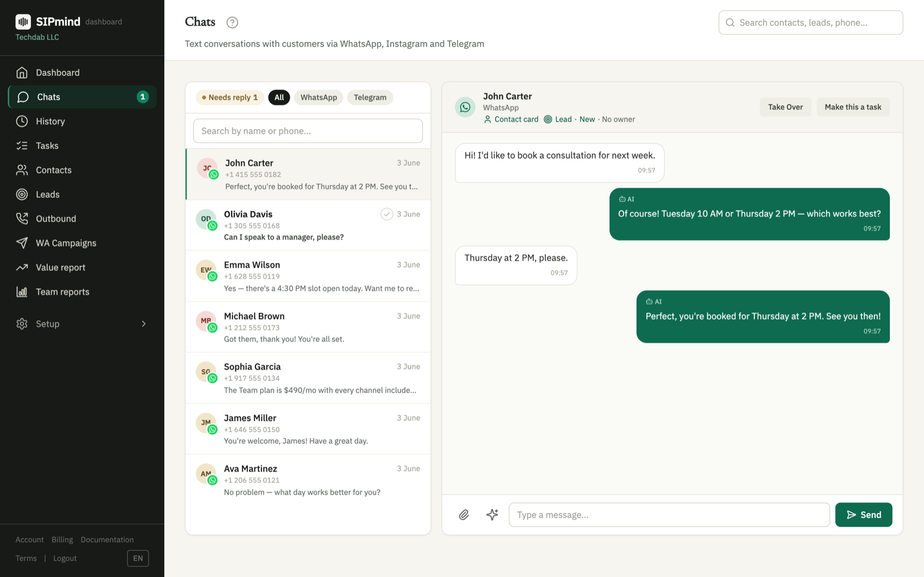This screenshot has height=577, width=924.
Task: Click the Search contacts, leads, phone field
Action: tap(810, 22)
